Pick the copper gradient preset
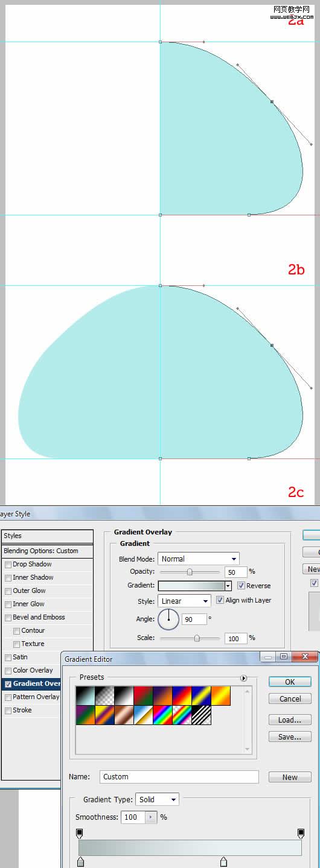The height and width of the screenshot is (868, 320). (124, 715)
